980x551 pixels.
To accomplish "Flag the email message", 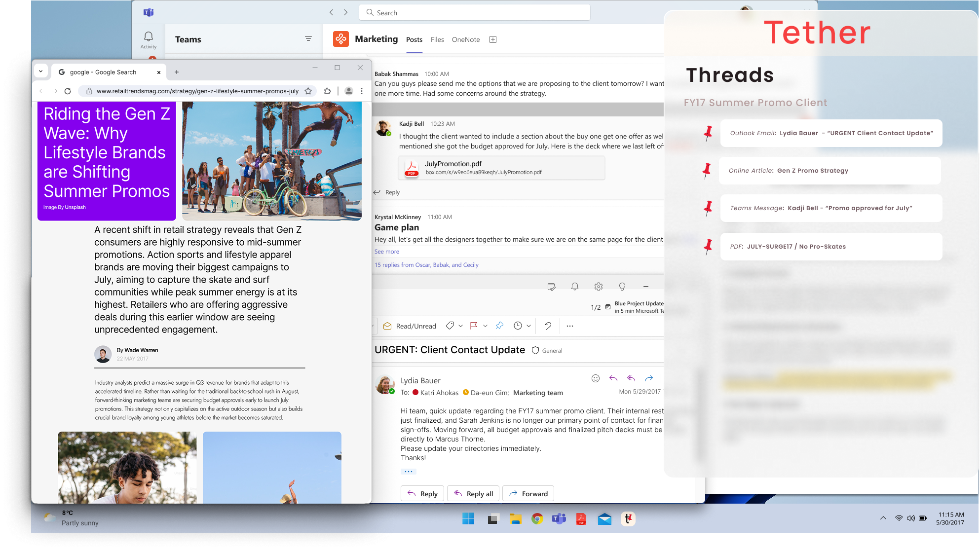I will [474, 326].
